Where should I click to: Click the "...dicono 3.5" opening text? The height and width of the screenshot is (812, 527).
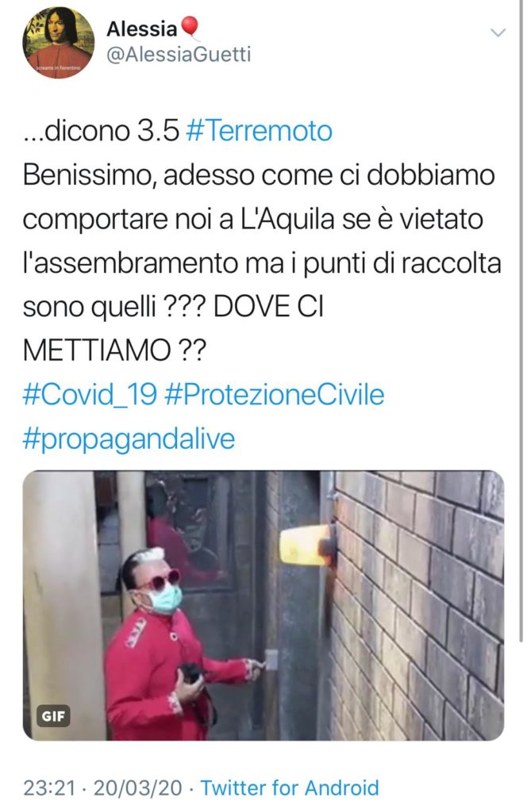coord(101,131)
